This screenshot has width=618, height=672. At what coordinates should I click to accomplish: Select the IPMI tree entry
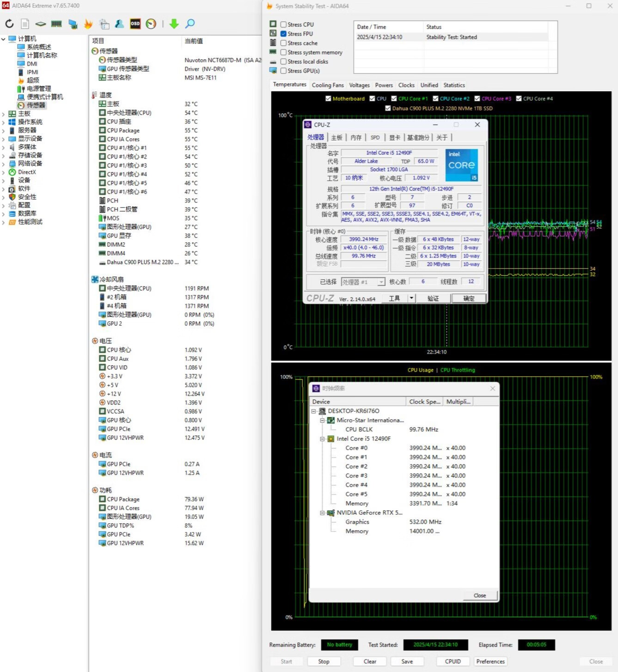[x=32, y=72]
